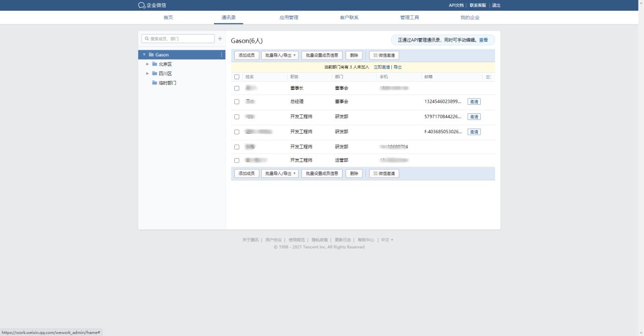Click the top 添加成员 button
Viewport: 644px width, 336px height.
247,55
